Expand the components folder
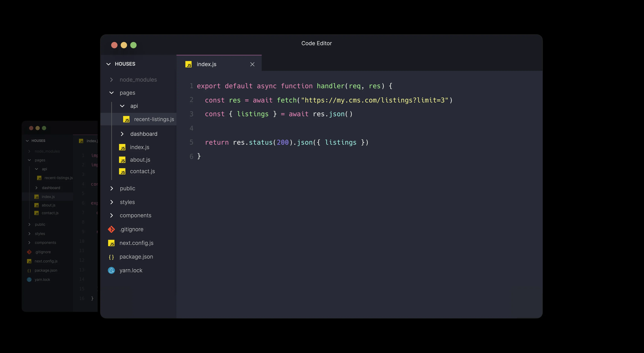The image size is (644, 353). (x=111, y=215)
